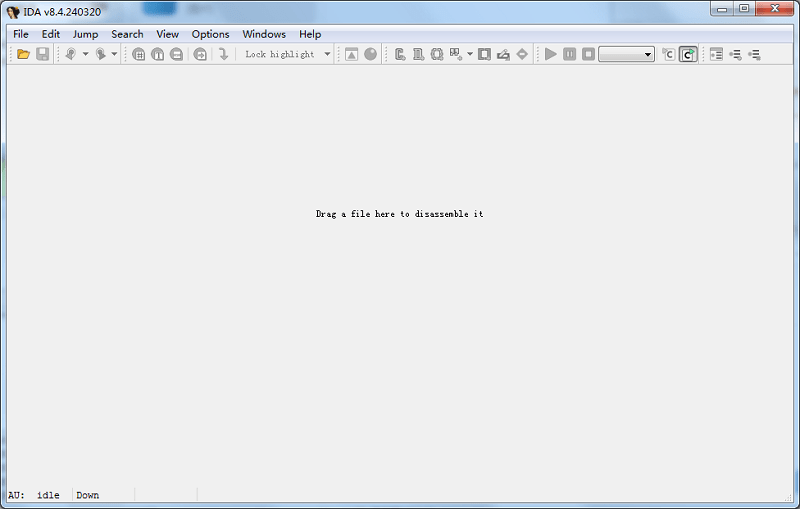Click the down-turning arrow toolbar icon
This screenshot has height=509, width=800.
(x=224, y=54)
